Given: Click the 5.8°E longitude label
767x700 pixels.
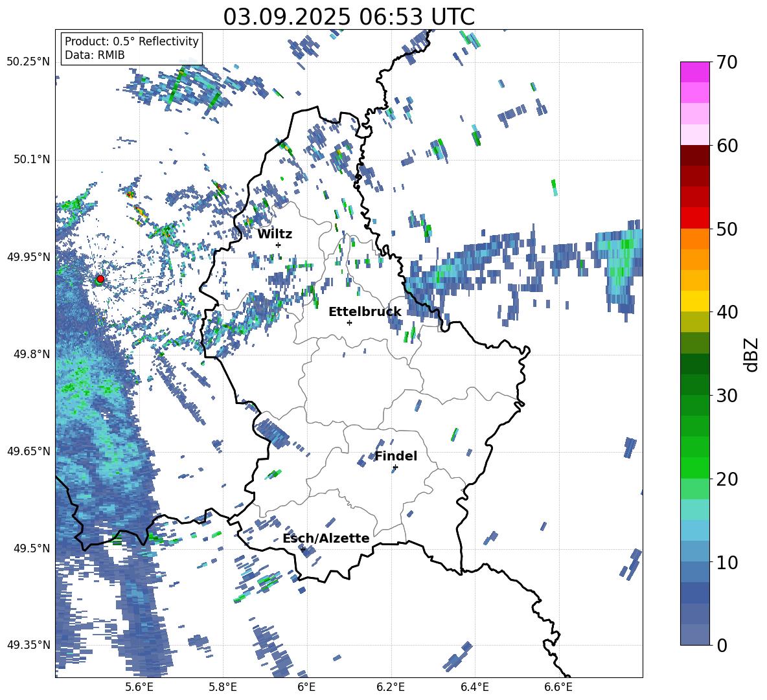Looking at the screenshot, I should tap(223, 687).
